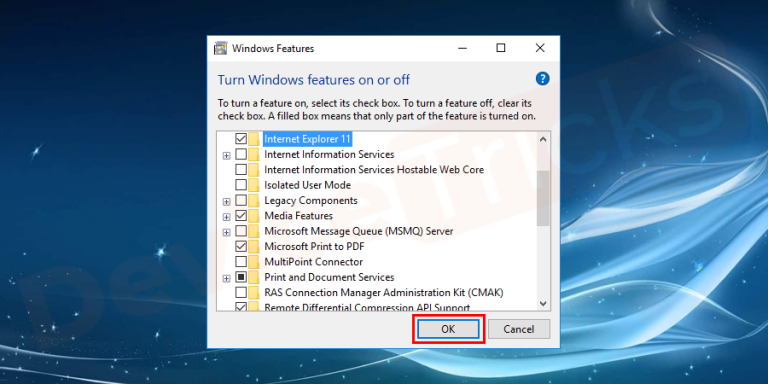Expand the Internet Information Services tree node
This screenshot has height=384, width=768.
226,155
